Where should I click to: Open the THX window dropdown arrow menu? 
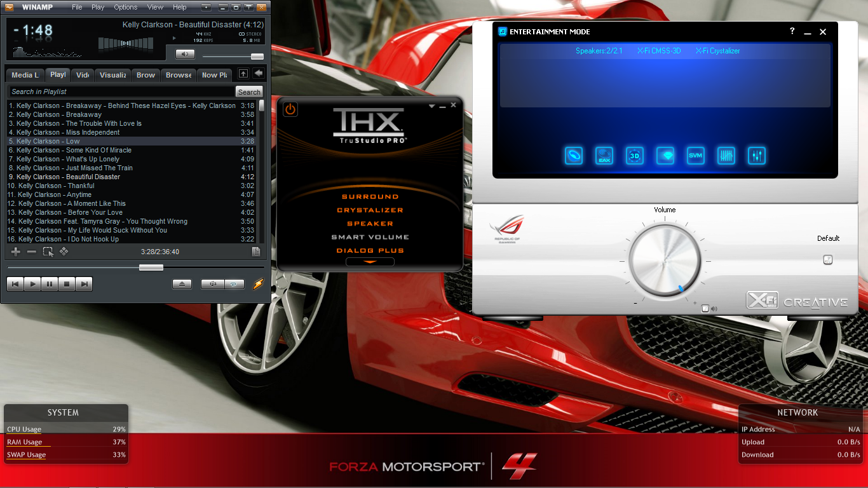pos(432,105)
